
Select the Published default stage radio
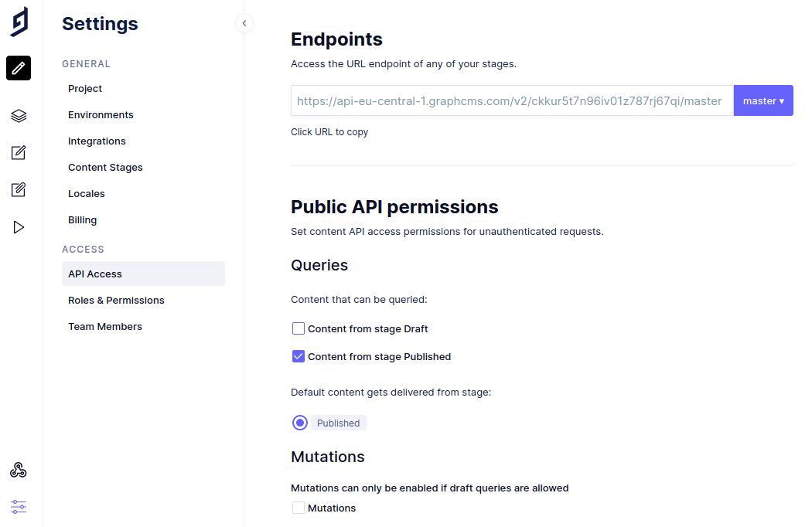click(300, 423)
